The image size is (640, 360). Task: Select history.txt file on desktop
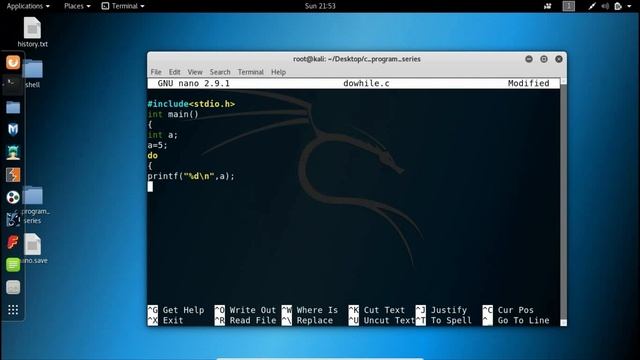point(33,32)
